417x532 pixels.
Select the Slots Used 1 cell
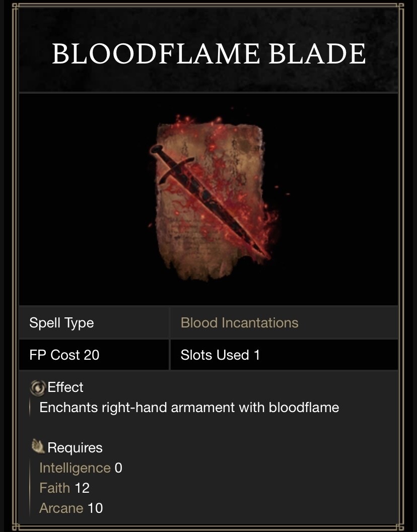(220, 355)
